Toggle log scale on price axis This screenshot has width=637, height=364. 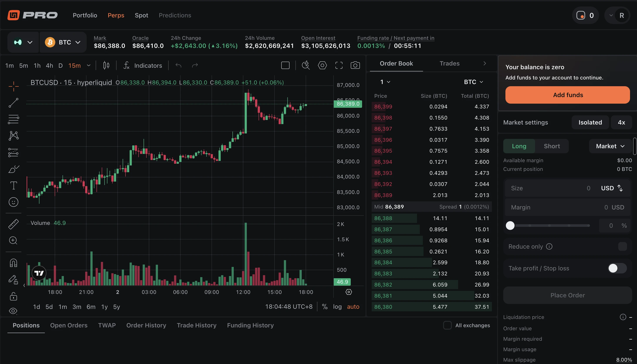pyautogui.click(x=337, y=307)
